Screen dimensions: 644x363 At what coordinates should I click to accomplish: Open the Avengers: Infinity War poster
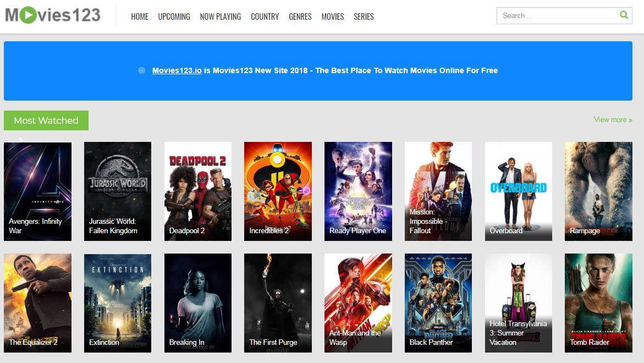tap(37, 191)
